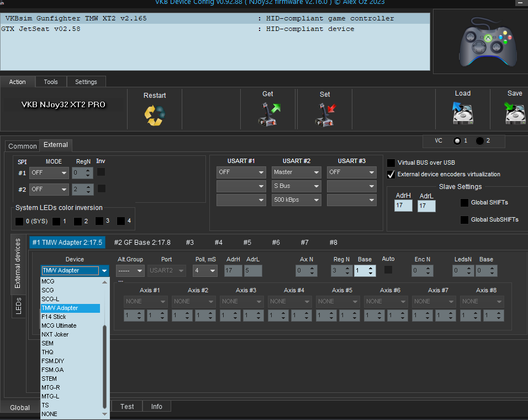Open USART #1 mode dropdown showing OFF
Image resolution: width=528 pixels, height=420 pixels.
(241, 172)
